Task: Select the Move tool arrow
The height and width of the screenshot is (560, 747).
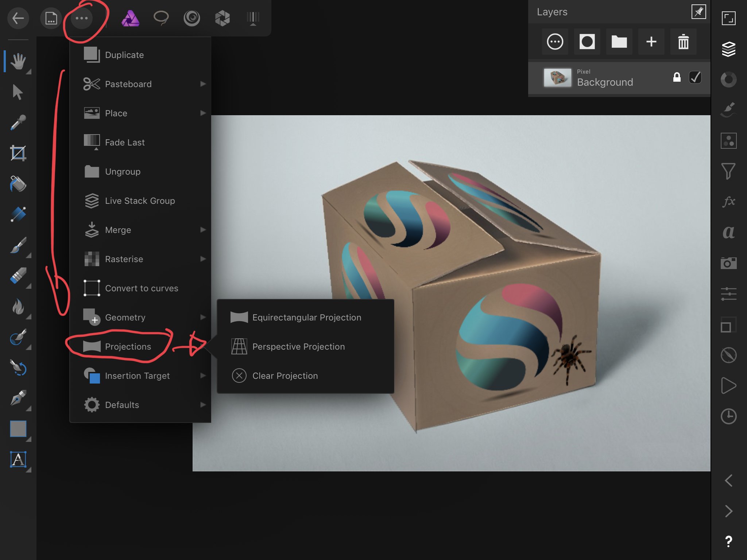Action: click(18, 92)
